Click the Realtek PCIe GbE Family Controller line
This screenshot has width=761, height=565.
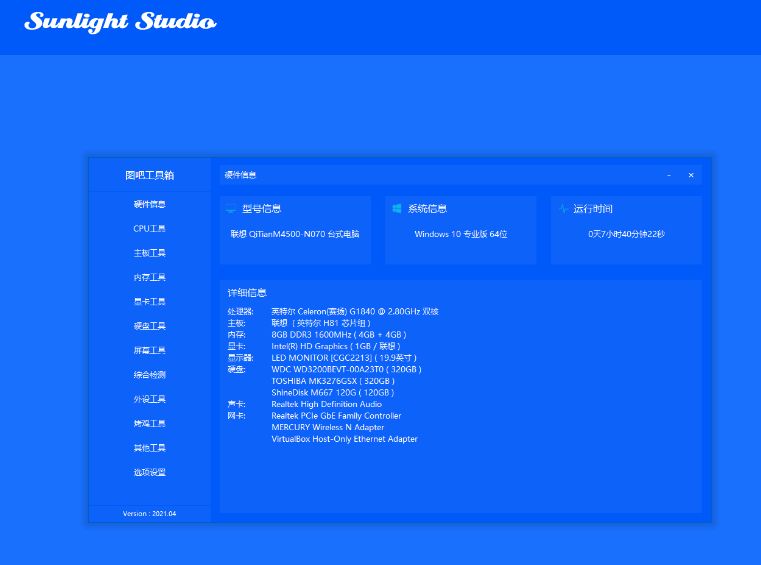tap(336, 416)
